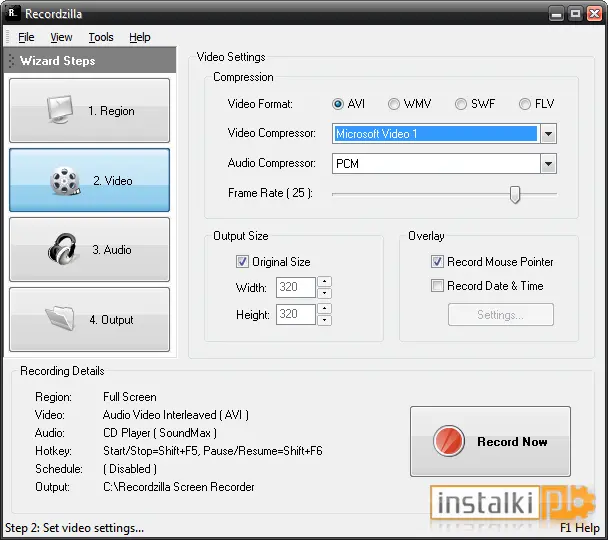608x540 pixels.
Task: Minimize the Recordzilla window
Action: 556,14
